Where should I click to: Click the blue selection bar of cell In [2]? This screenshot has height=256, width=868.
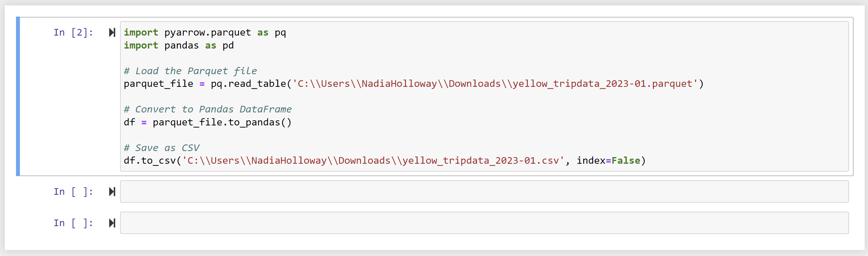tap(18, 96)
